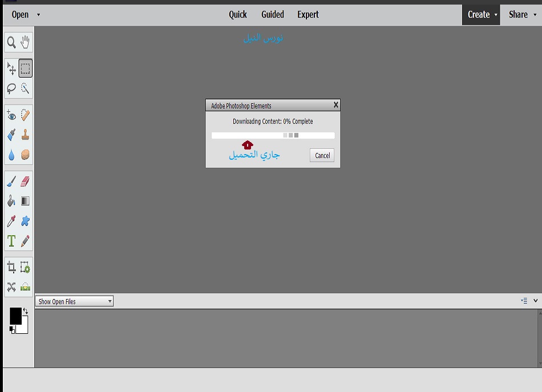The width and height of the screenshot is (542, 392).
Task: Switch to Quick edit mode
Action: point(238,15)
